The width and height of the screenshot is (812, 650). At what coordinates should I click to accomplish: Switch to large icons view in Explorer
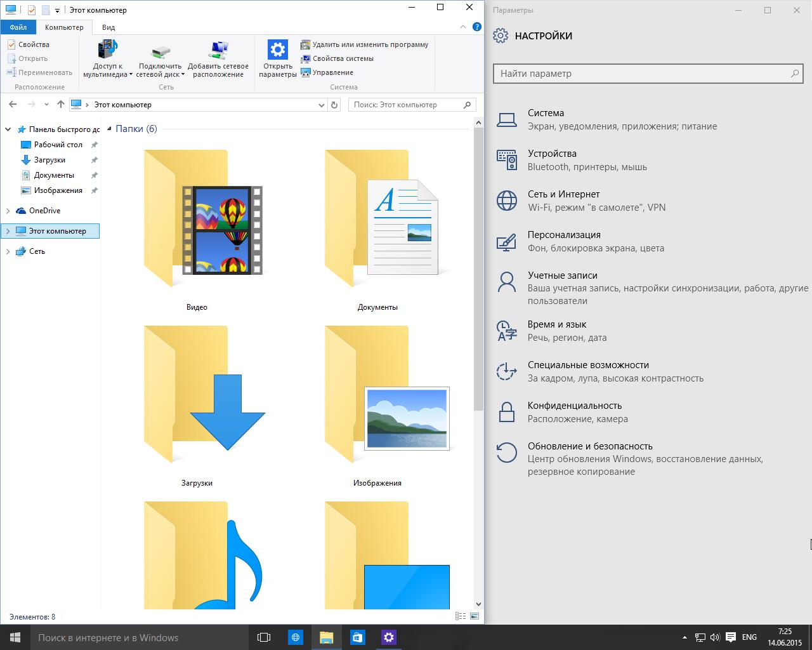point(474,616)
